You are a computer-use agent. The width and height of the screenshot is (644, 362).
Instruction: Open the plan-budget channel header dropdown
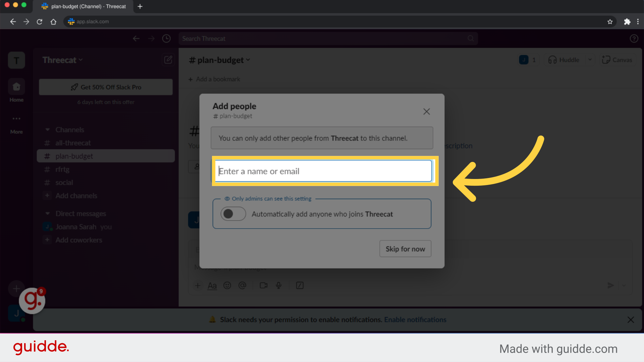pyautogui.click(x=248, y=60)
